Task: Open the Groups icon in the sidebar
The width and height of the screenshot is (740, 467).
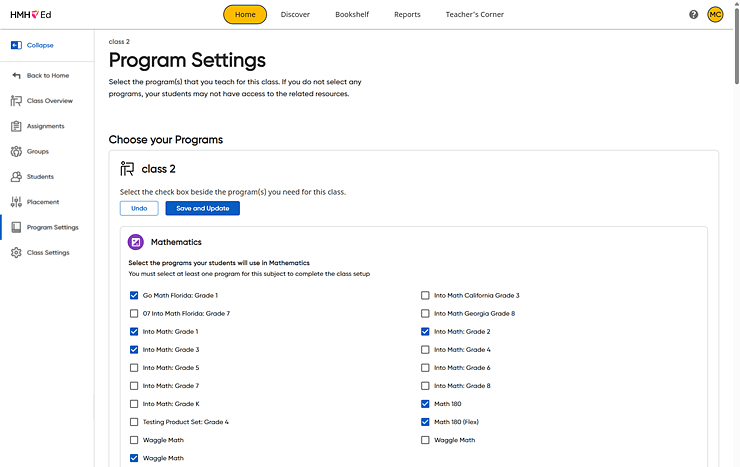Action: 16,151
